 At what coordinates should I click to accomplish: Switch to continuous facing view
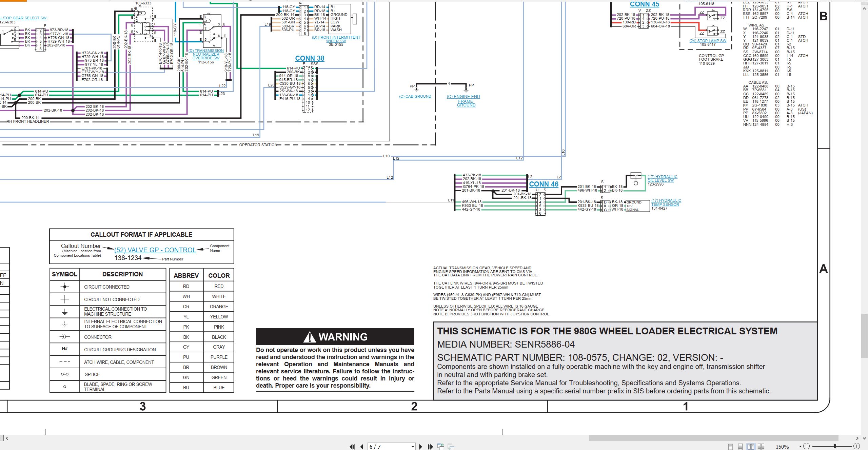pyautogui.click(x=761, y=447)
